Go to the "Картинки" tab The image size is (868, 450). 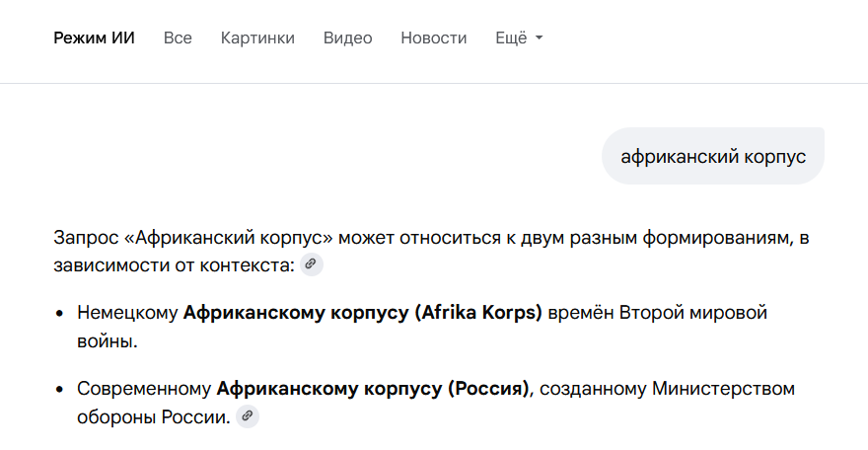(257, 38)
